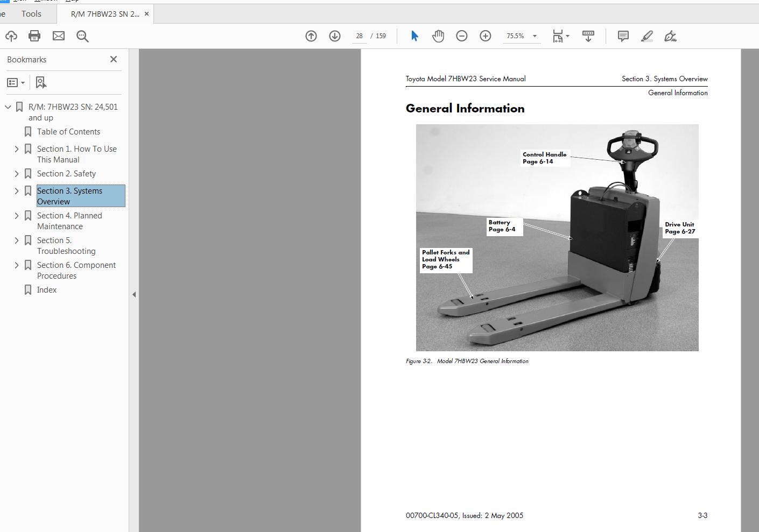
Task: Select Section 3. Systems Overview bookmark
Action: point(81,196)
